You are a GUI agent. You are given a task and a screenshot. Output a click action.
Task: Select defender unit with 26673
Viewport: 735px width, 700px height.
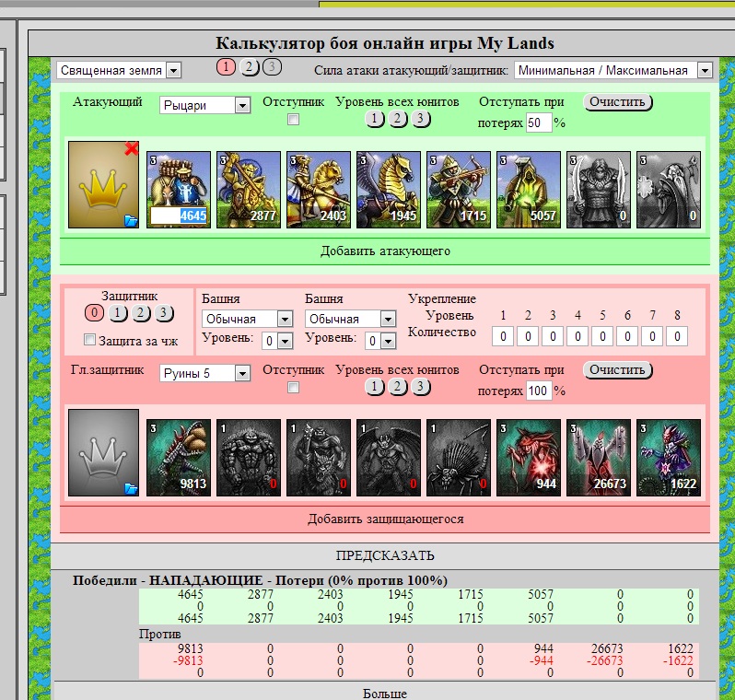pos(599,458)
